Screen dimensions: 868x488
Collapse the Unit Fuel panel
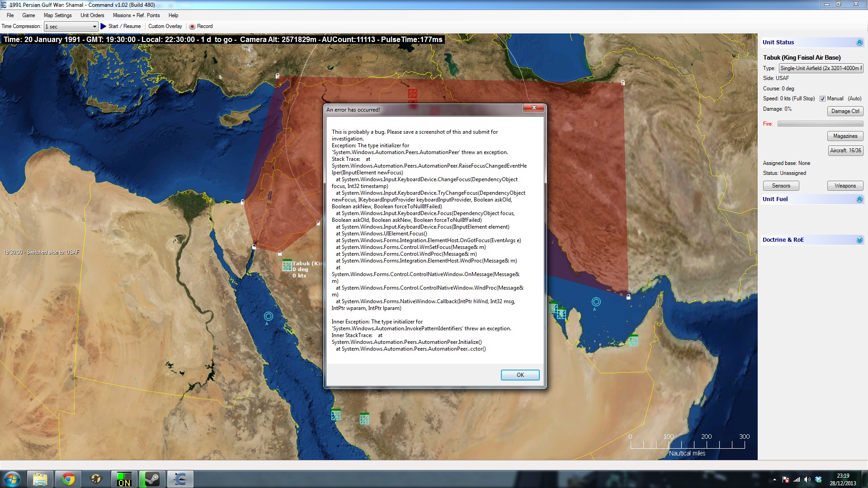[859, 199]
